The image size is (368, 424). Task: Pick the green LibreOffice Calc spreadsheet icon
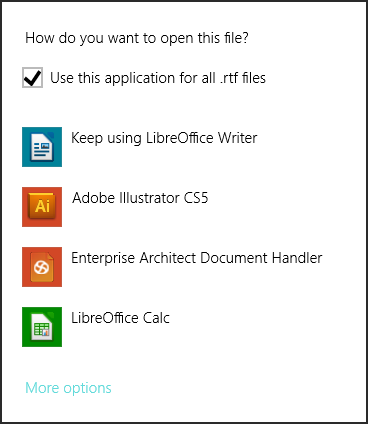(x=42, y=327)
